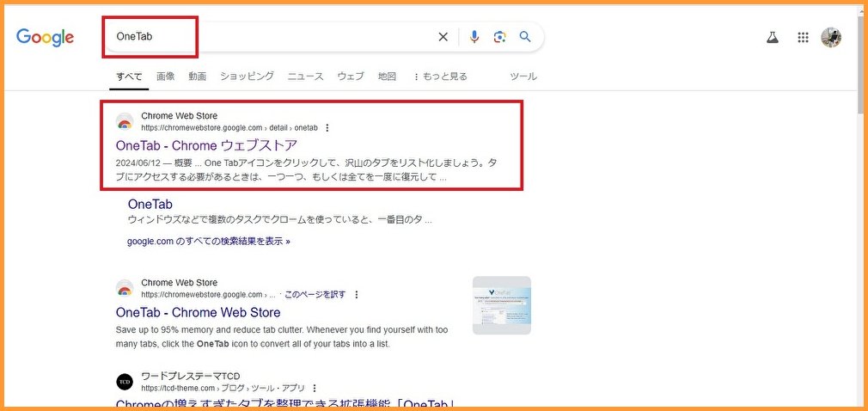
Task: Switch to the 画像 tab
Action: [166, 77]
